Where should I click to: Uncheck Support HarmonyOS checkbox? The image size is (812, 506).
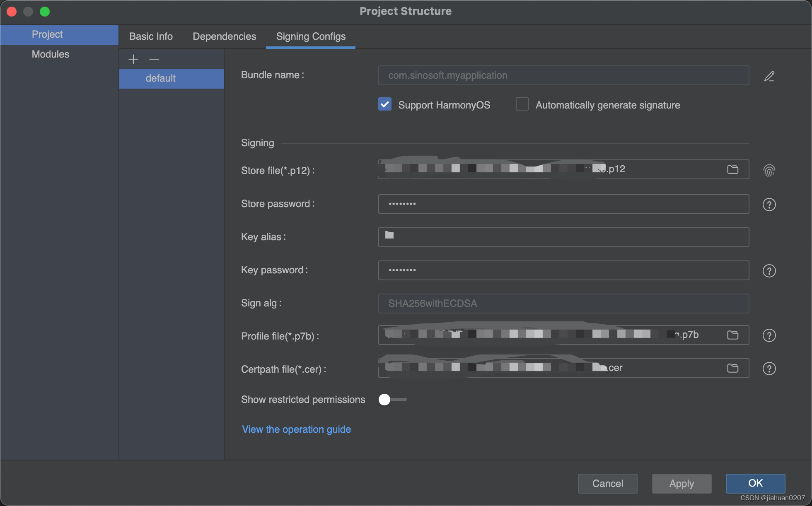pyautogui.click(x=385, y=104)
